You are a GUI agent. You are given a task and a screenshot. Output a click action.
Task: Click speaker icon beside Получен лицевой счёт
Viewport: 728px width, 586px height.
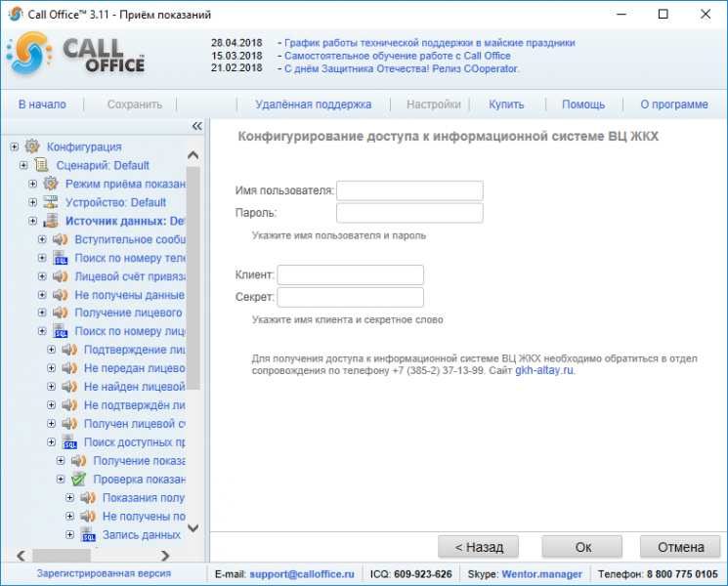tap(69, 424)
